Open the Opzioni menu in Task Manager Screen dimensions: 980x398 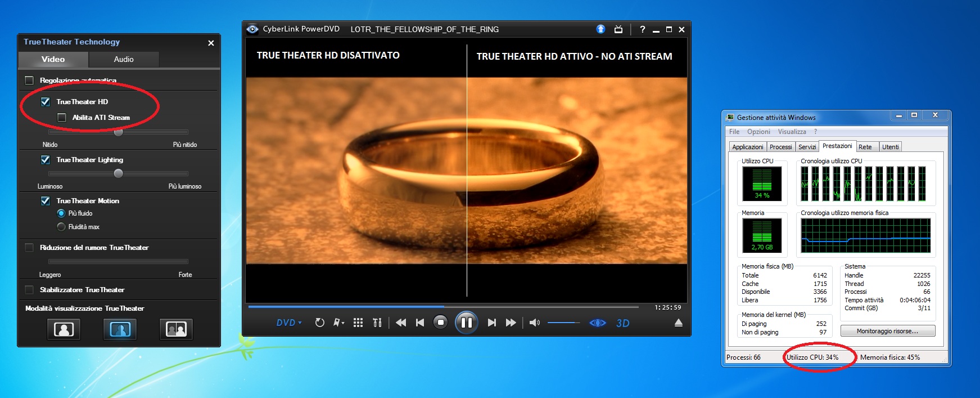click(x=758, y=132)
